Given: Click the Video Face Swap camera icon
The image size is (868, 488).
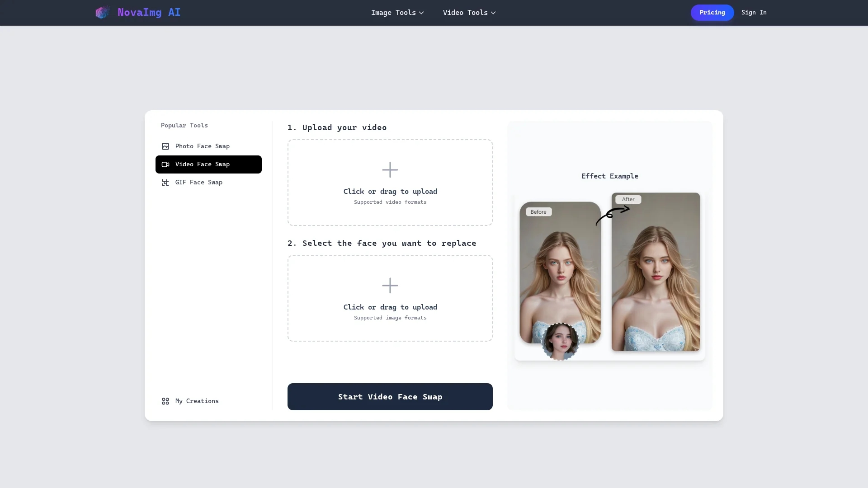Looking at the screenshot, I should tap(165, 164).
